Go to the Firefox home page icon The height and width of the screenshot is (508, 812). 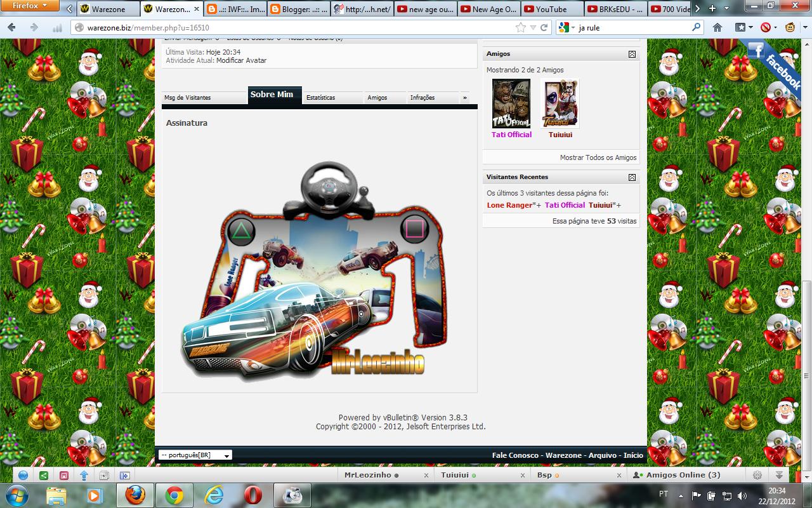pos(717,27)
